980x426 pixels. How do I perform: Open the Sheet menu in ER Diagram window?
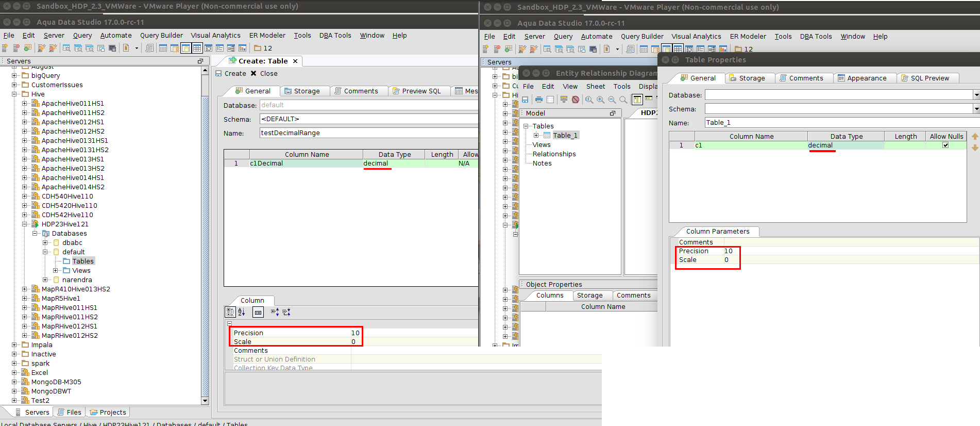point(596,87)
